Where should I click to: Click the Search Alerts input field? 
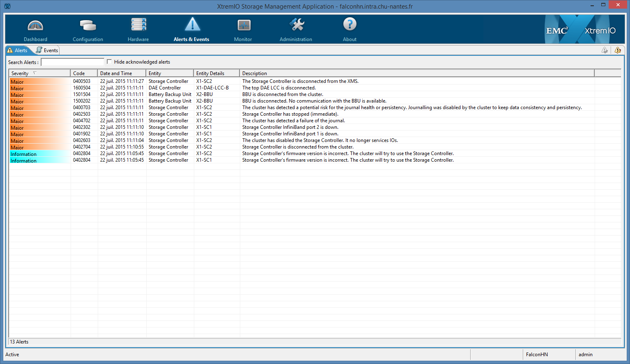click(x=72, y=62)
